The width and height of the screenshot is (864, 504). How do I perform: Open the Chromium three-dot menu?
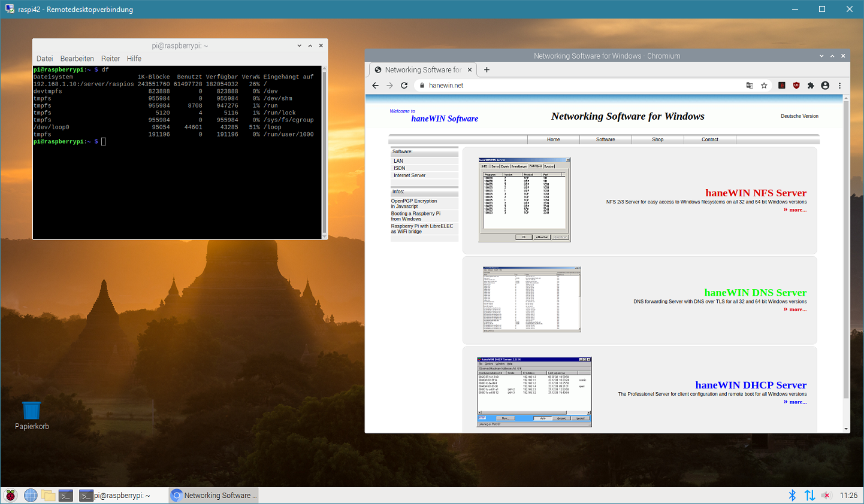pyautogui.click(x=839, y=86)
